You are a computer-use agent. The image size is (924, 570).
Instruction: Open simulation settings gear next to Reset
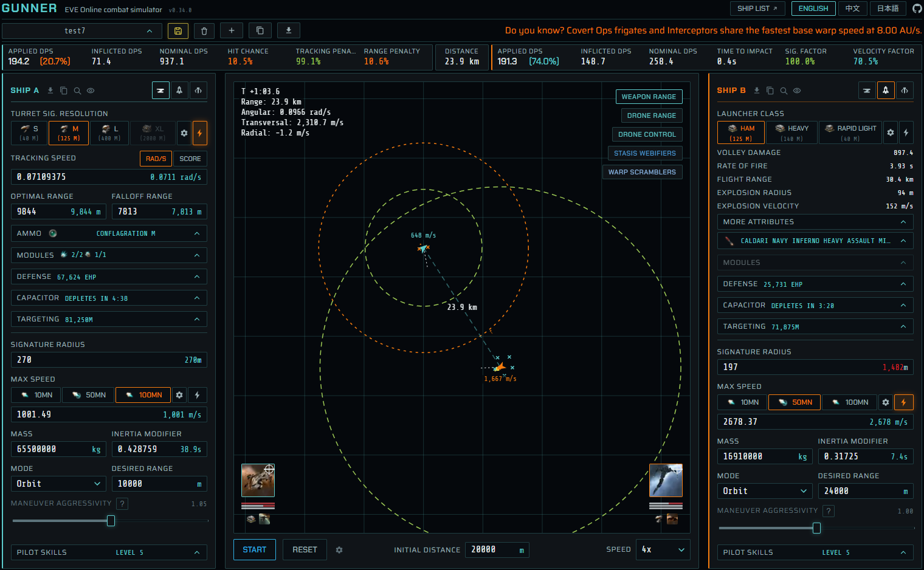point(339,550)
